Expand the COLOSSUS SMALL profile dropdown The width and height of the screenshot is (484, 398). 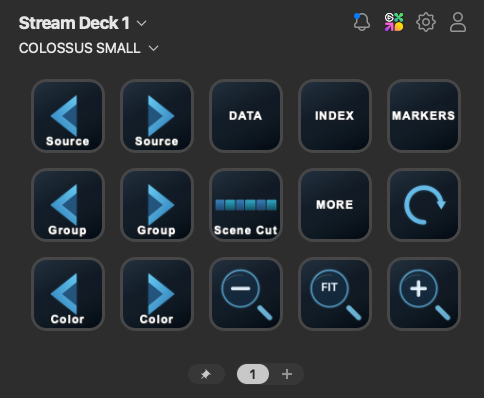(88, 48)
